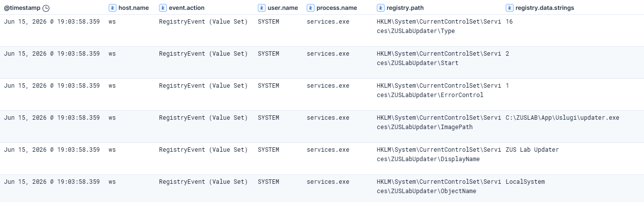Click the keyword type icon beside process.name

click(310, 8)
